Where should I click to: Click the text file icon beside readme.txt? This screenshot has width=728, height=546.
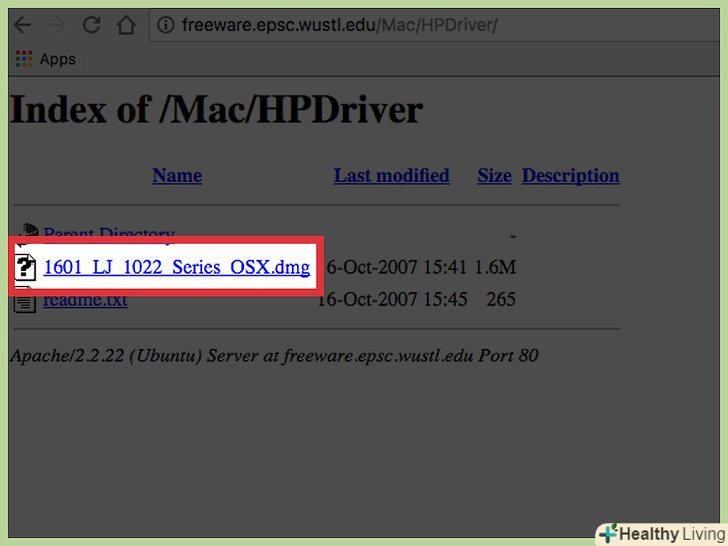(x=25, y=301)
